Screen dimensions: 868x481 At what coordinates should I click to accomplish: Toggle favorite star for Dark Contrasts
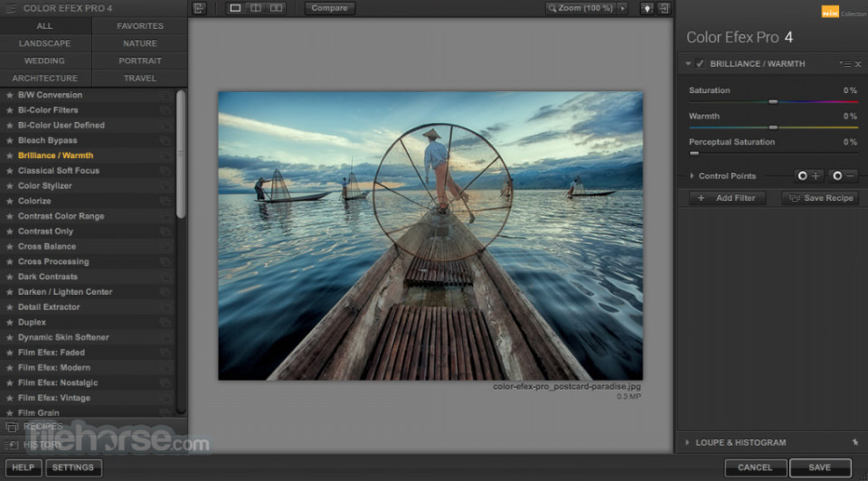[9, 277]
